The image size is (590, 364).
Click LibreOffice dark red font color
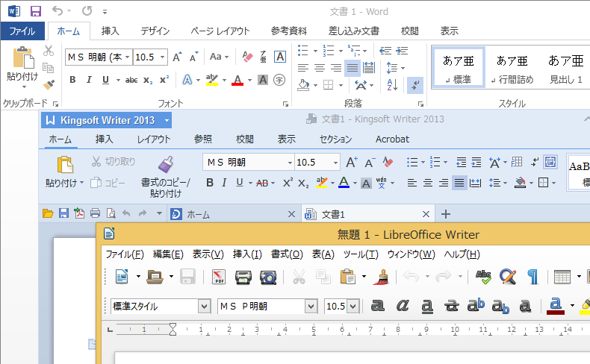(556, 306)
